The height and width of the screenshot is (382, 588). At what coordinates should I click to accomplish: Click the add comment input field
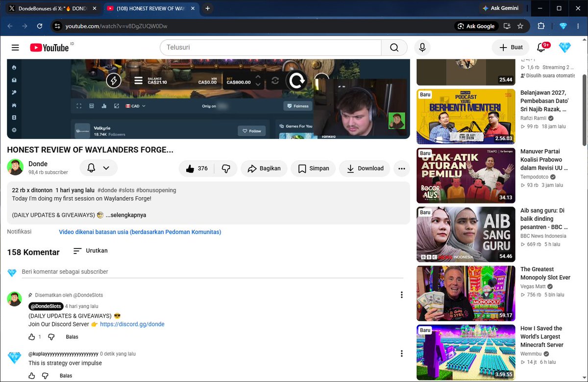point(212,272)
